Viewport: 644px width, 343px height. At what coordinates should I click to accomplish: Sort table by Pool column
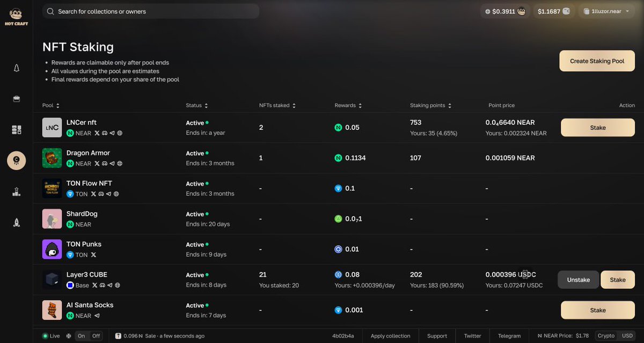point(51,106)
